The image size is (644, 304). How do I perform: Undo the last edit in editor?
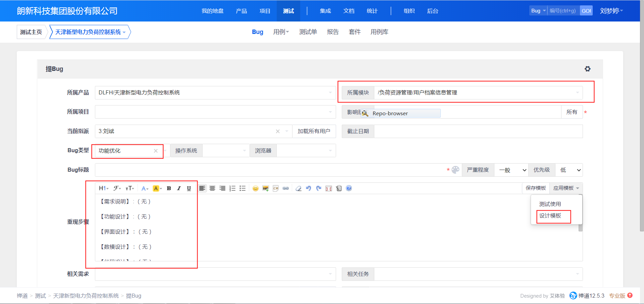click(x=309, y=188)
